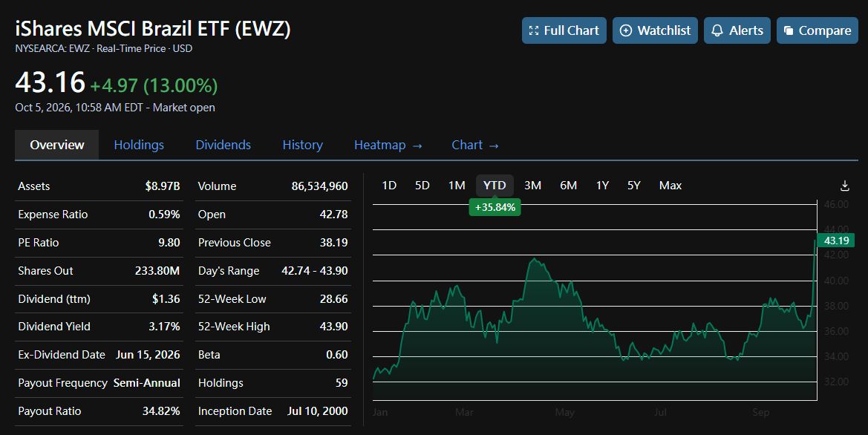Image resolution: width=868 pixels, height=435 pixels.
Task: Download chart data via download icon
Action: (845, 186)
